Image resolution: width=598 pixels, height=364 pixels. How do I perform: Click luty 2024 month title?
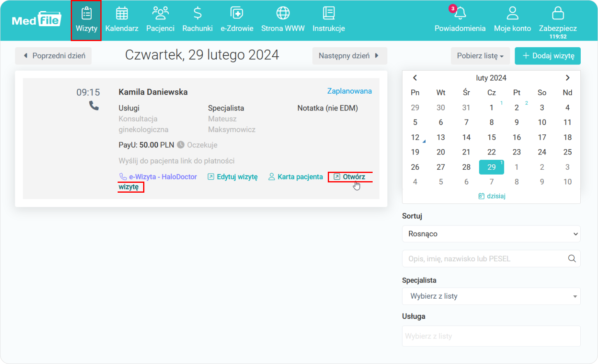tap(491, 78)
